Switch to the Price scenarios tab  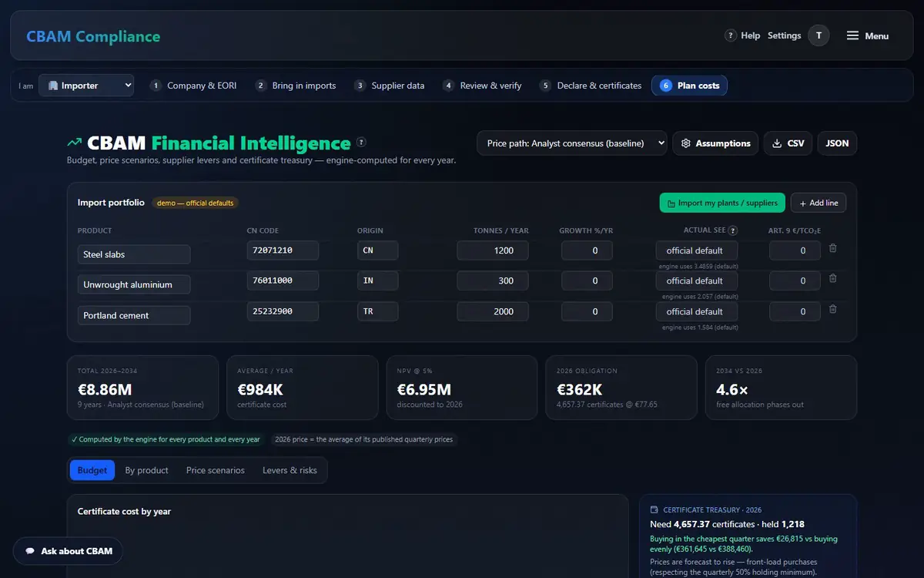point(216,470)
